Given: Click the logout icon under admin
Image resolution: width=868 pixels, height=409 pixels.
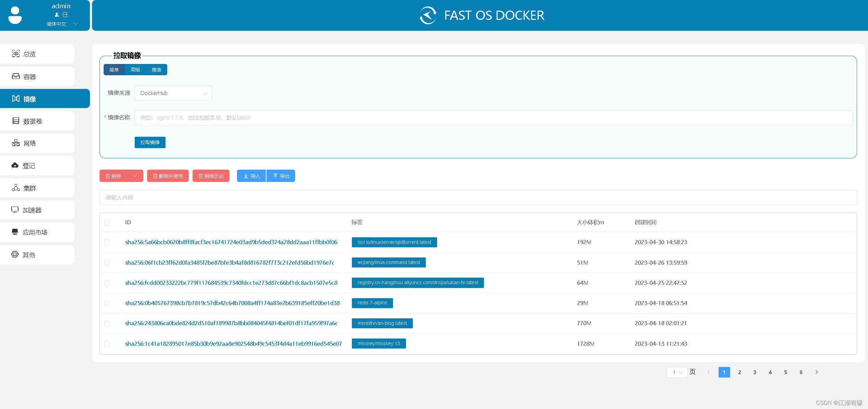Looking at the screenshot, I should click(65, 15).
